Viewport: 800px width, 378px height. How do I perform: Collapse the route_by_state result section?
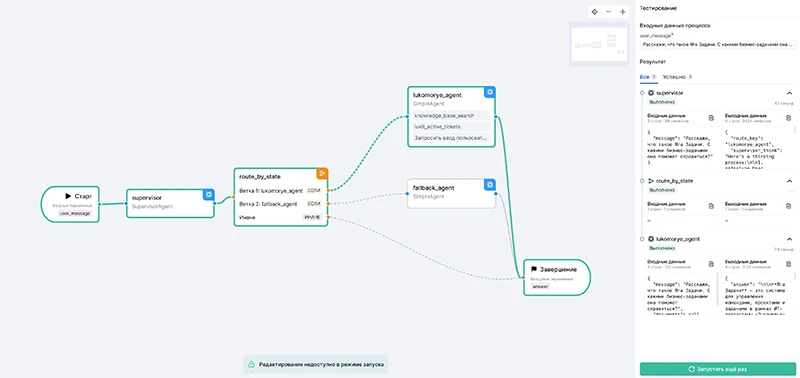789,181
